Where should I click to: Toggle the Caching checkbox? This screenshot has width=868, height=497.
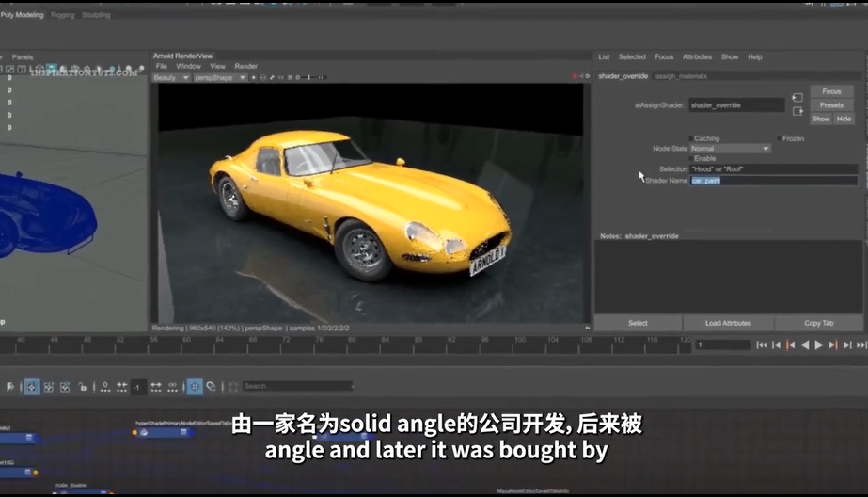(691, 138)
